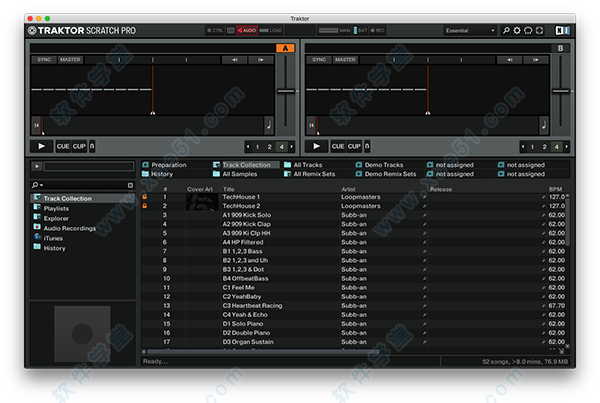
Task: Sort track list by BPM column
Action: (555, 189)
